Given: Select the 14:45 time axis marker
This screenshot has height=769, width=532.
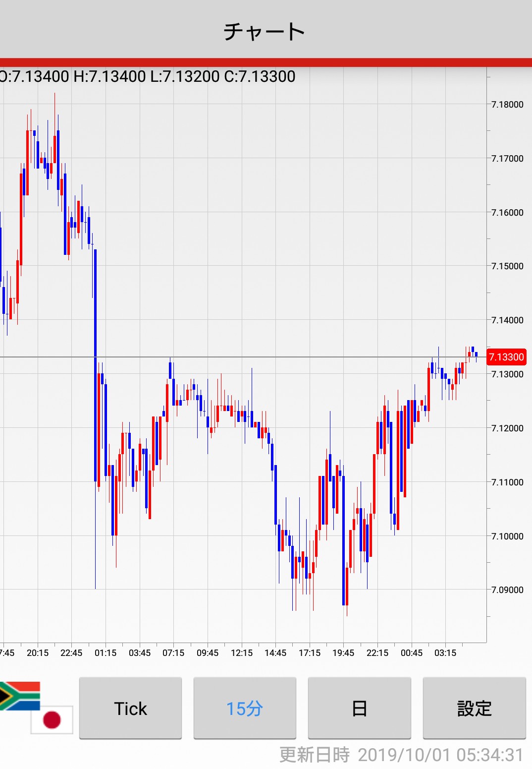Looking at the screenshot, I should [x=275, y=653].
